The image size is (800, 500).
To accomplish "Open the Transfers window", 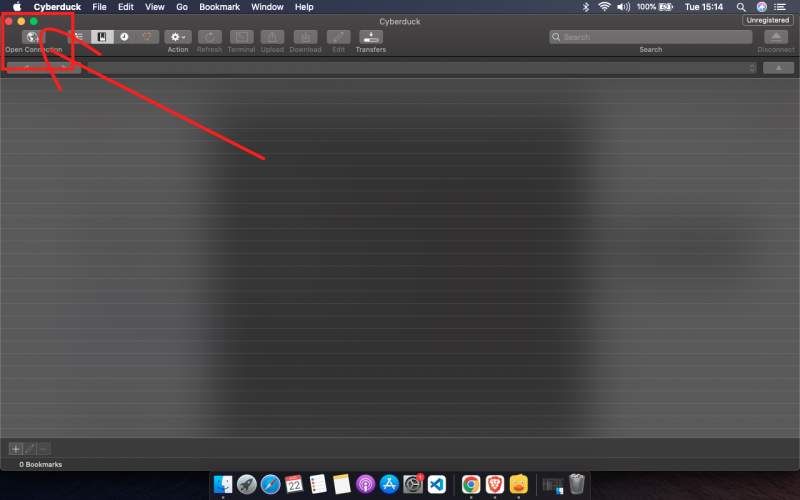I will [370, 37].
